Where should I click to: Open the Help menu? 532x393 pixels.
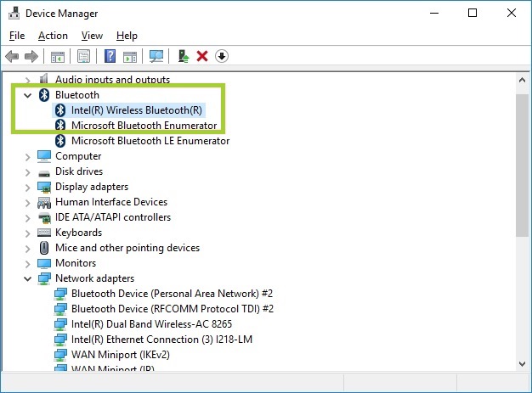tap(127, 36)
